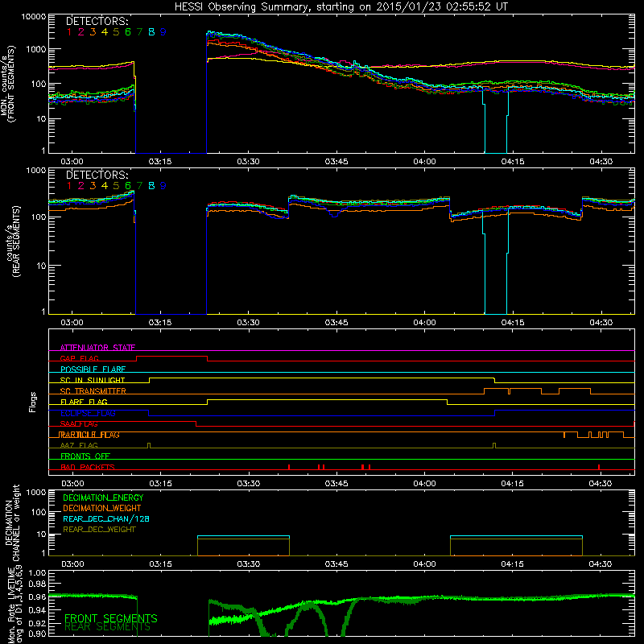The width and height of the screenshot is (644, 644).
Task: Click the REAR_DEC_WEIGHT legend entry
Action: click(99, 530)
